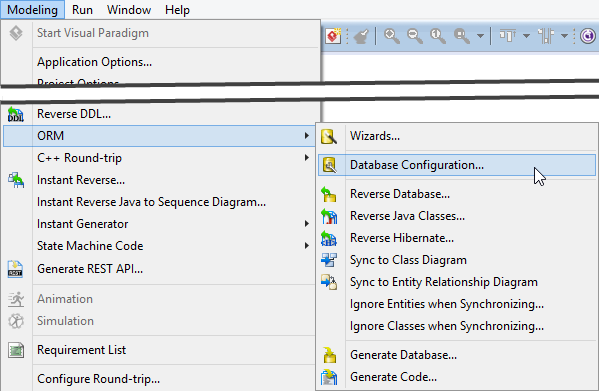Viewport: 599px width, 391px height.
Task: Click the Reverse DDL icon
Action: click(16, 114)
